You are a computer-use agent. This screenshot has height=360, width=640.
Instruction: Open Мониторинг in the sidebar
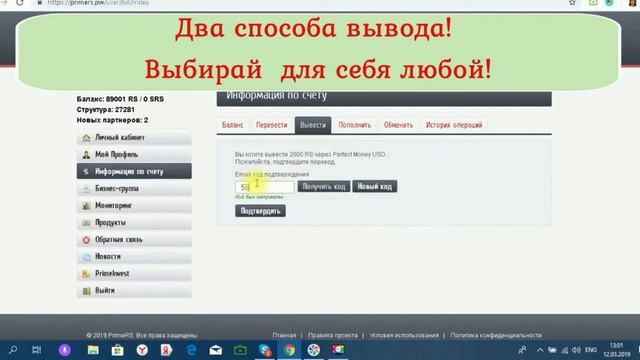tap(134, 206)
